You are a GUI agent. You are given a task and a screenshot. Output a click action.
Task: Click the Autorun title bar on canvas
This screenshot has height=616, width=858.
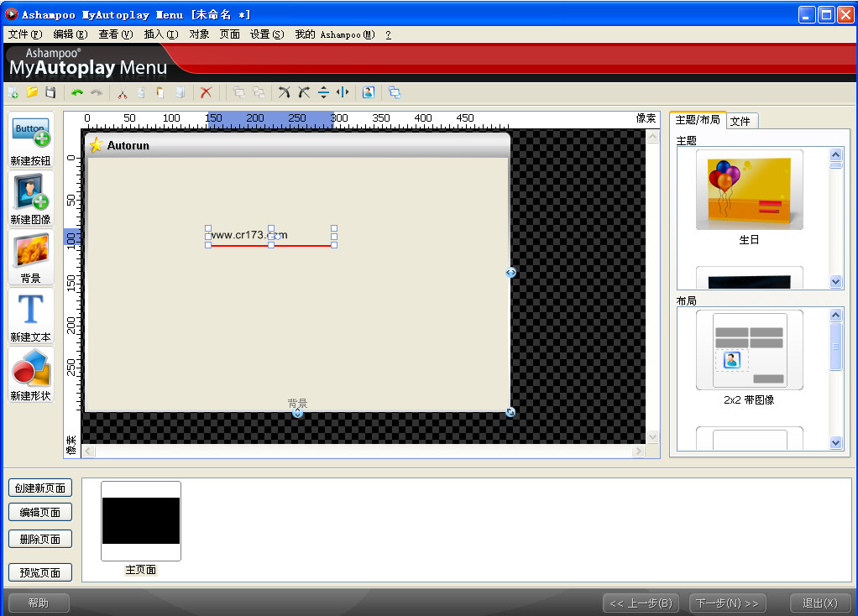point(298,145)
